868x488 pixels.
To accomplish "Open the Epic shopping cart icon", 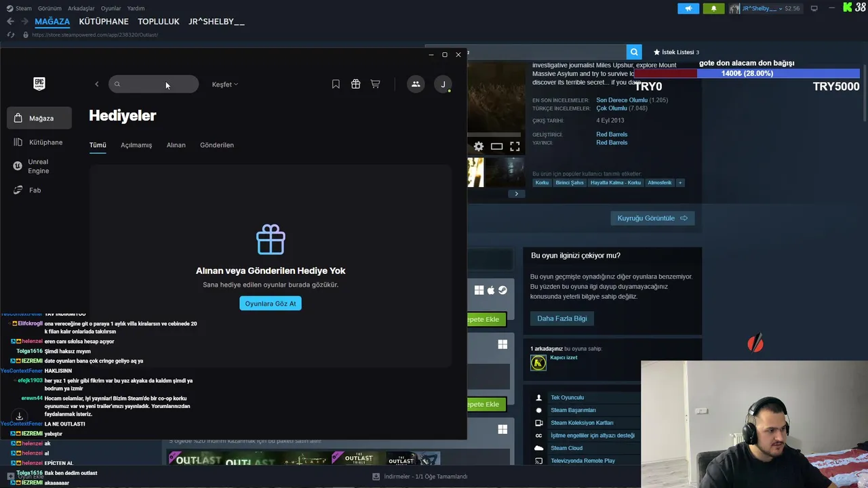I will click(x=375, y=84).
